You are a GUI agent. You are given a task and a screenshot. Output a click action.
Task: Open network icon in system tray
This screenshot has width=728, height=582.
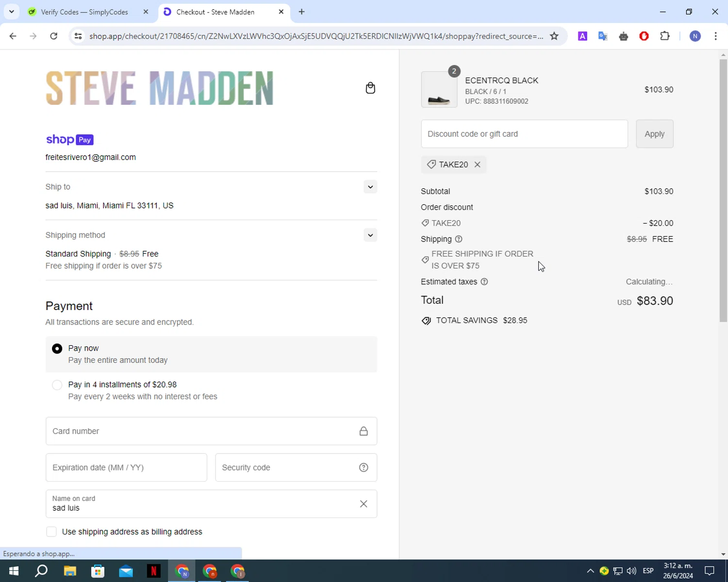(x=618, y=571)
